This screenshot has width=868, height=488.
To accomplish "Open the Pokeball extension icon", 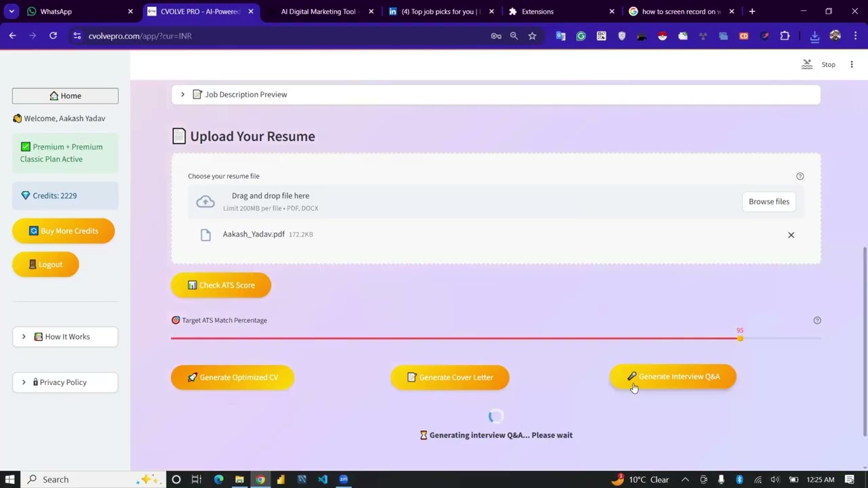I will click(x=663, y=36).
